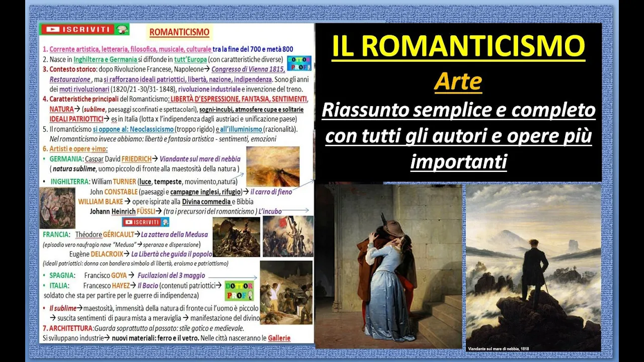Click the ROMANTICISMO title on the notes sheet
The width and height of the screenshot is (644, 362).
click(x=179, y=32)
